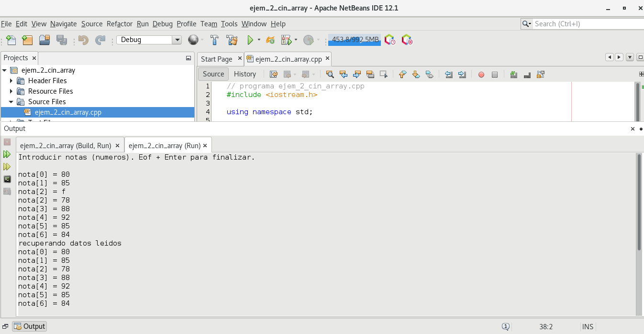Click Clean and Build Project icon

(232, 40)
